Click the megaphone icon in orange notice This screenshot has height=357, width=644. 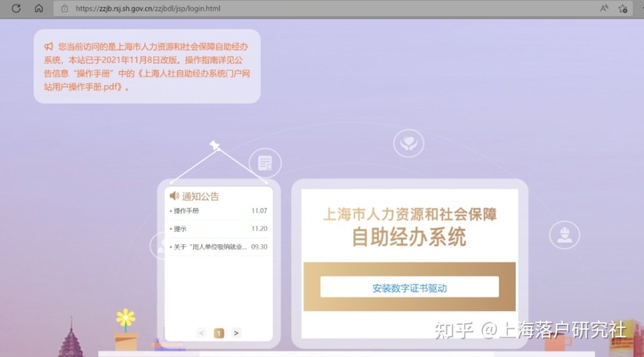pos(49,46)
